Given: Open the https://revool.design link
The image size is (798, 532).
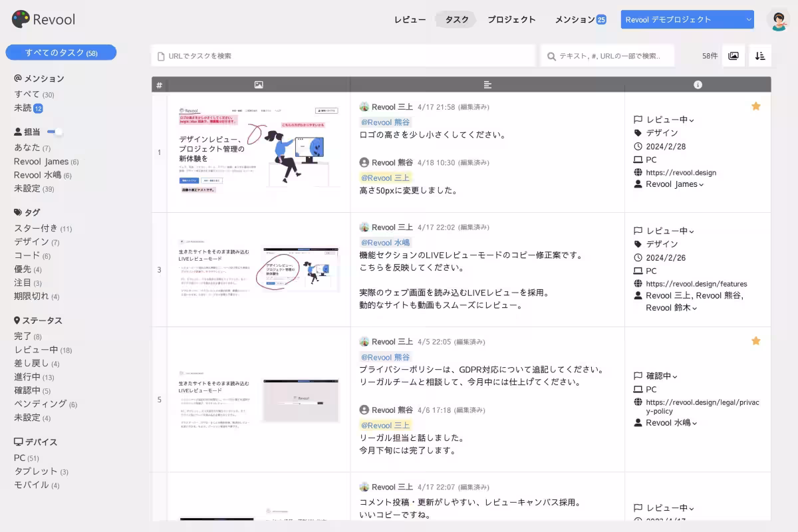Looking at the screenshot, I should 681,172.
